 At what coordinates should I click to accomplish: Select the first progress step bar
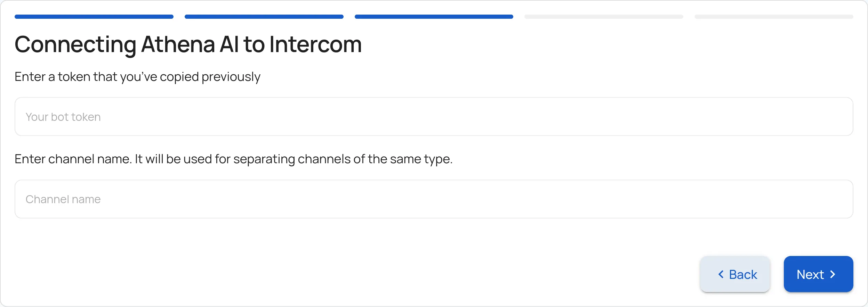tap(94, 17)
